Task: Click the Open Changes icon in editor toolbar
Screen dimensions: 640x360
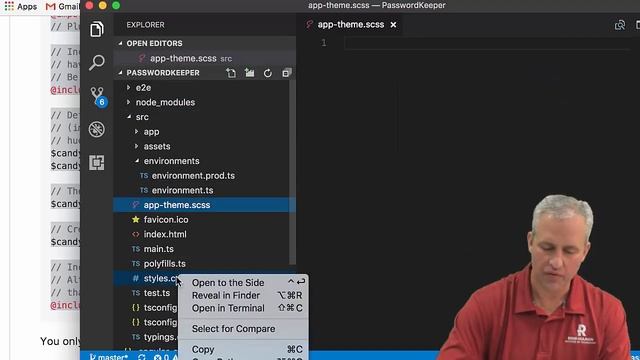Action: [620, 25]
